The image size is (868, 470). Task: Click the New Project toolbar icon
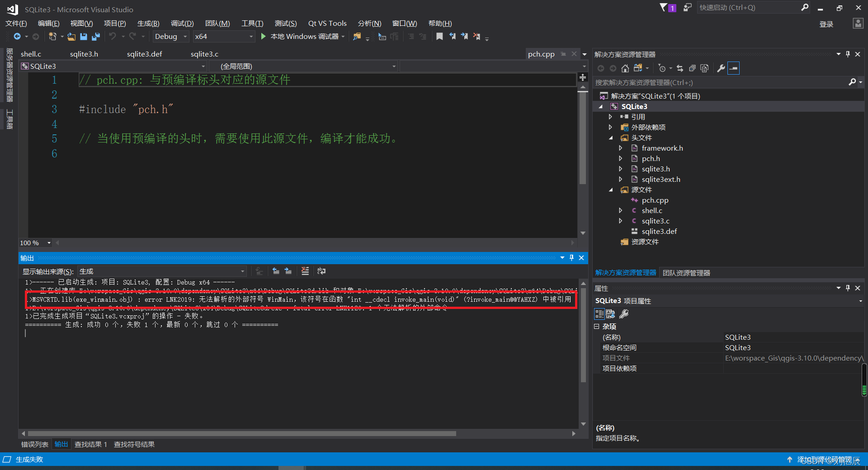pyautogui.click(x=53, y=37)
